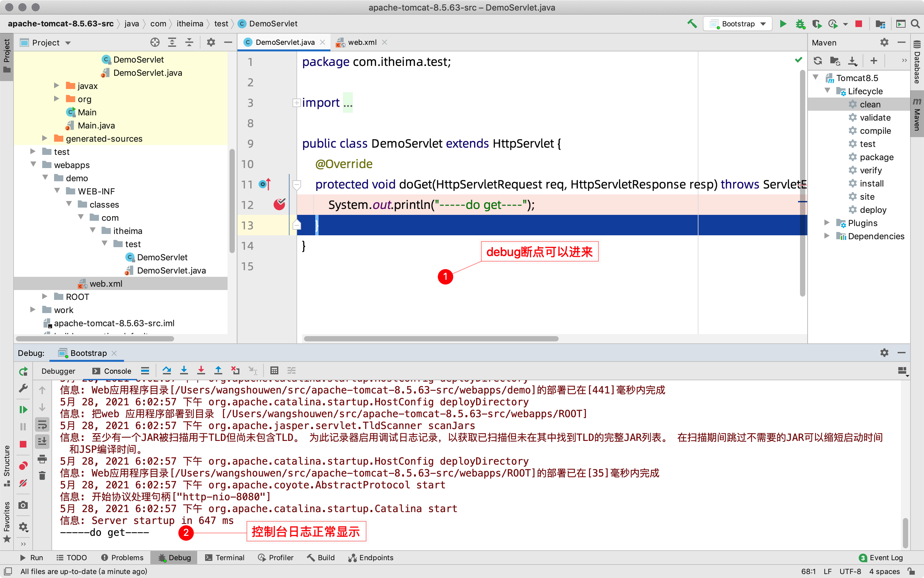924x578 pixels.
Task: Expand the Plugins node in Maven
Action: (x=827, y=223)
